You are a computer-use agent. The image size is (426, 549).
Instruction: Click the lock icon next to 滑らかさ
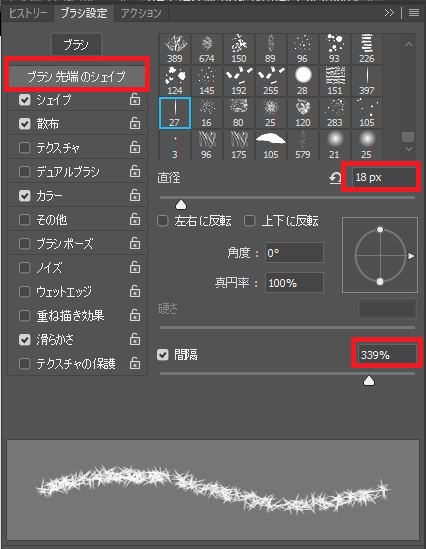135,339
